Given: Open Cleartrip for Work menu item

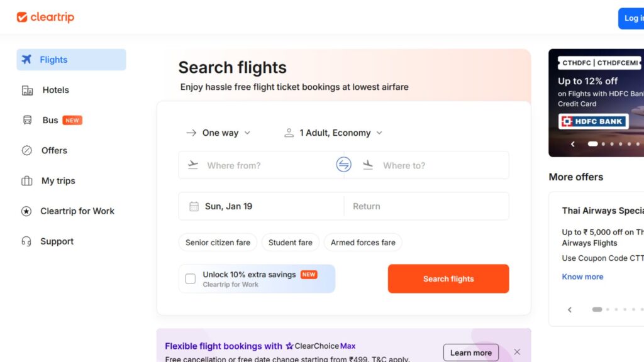Looking at the screenshot, I should click(x=77, y=211).
